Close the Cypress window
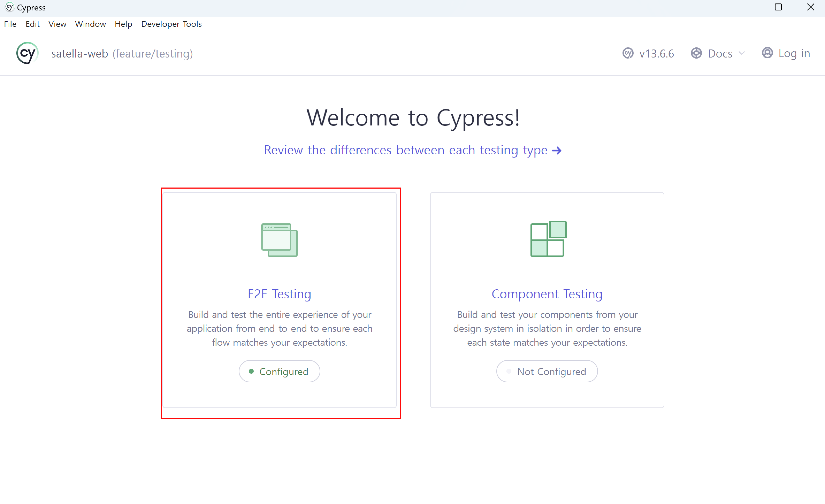 [x=810, y=7]
